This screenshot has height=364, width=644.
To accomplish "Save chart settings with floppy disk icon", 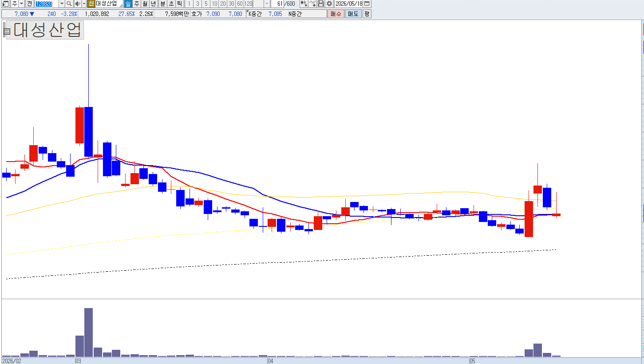I will [x=321, y=4].
